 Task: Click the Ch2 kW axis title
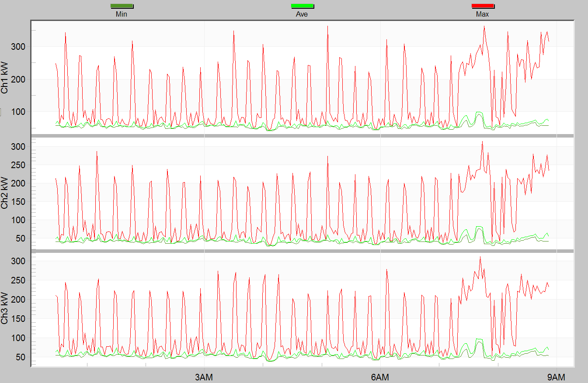[5, 193]
